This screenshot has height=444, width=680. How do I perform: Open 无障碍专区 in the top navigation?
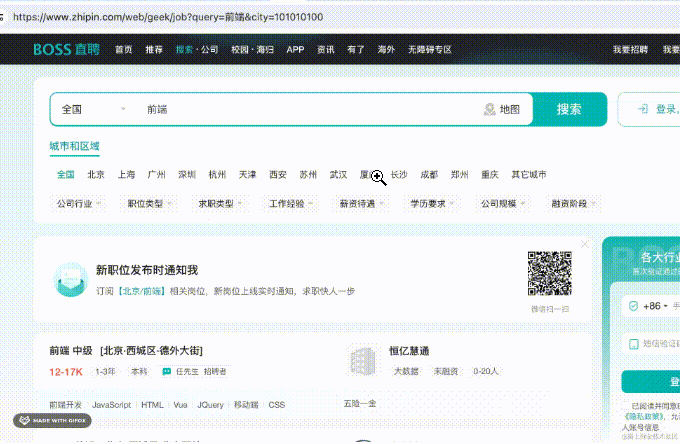tap(429, 49)
